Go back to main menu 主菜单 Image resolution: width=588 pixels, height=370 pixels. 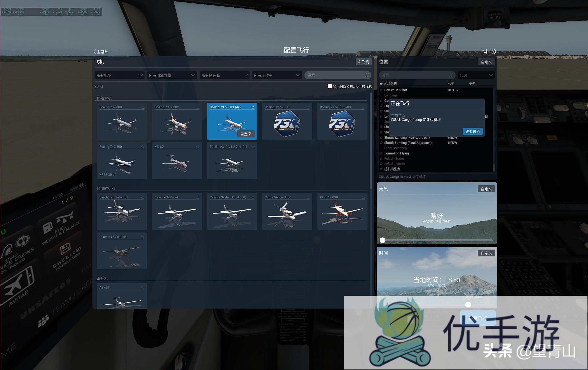(x=101, y=52)
